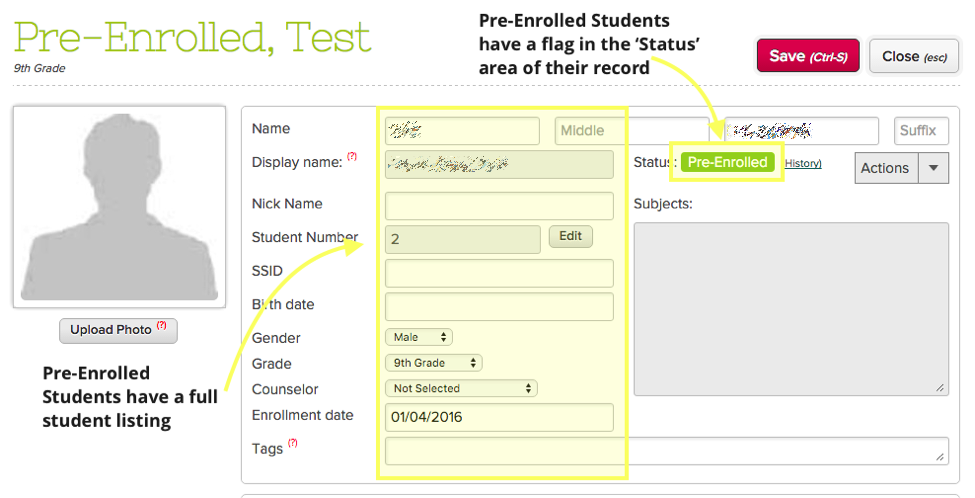The height and width of the screenshot is (498, 975).
Task: Click the Middle name field
Action: coord(632,131)
